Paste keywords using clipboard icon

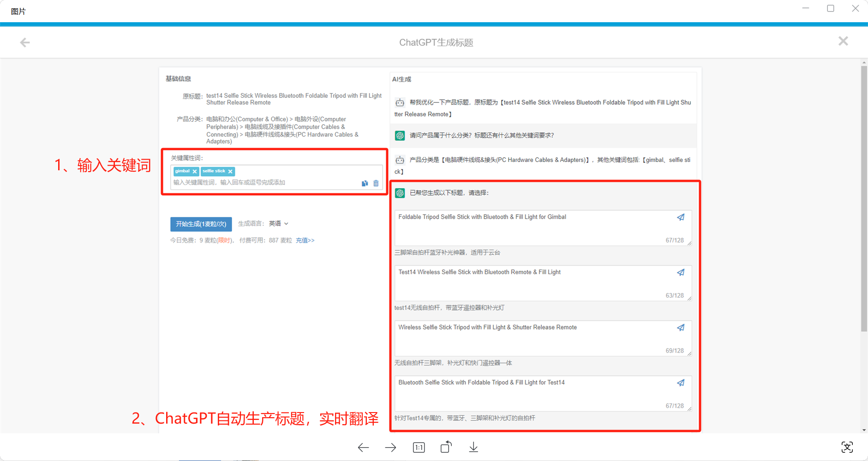[x=365, y=183]
